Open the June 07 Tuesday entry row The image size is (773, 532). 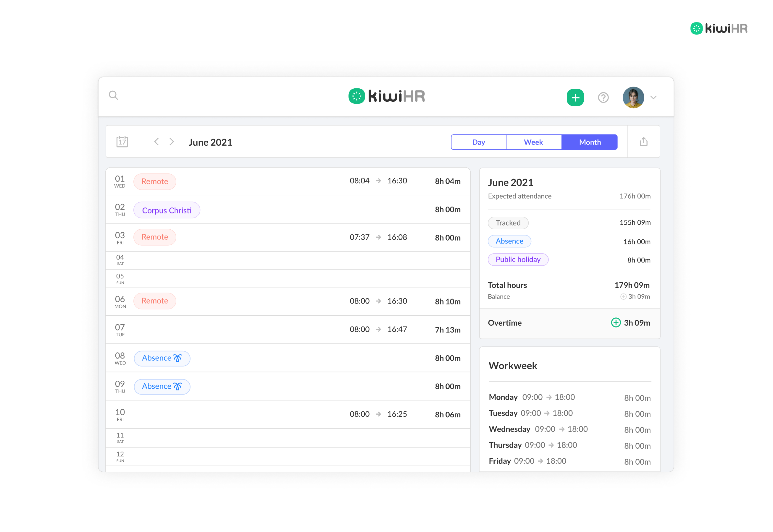(x=287, y=330)
